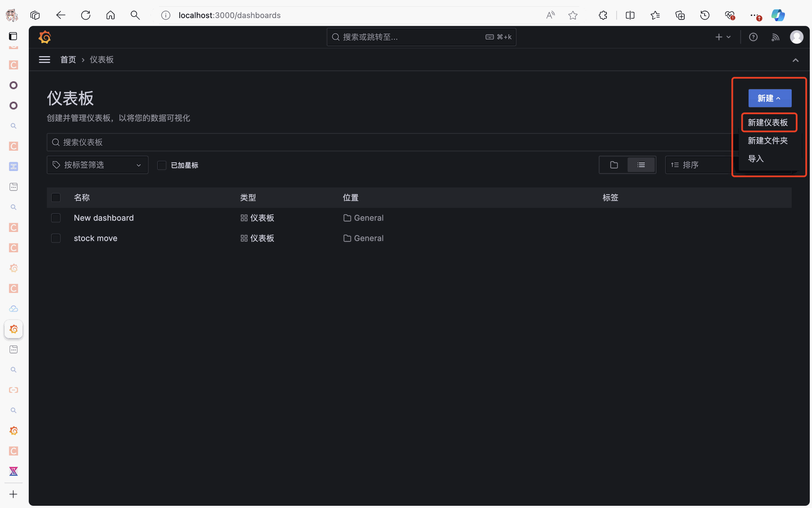Check the select-all header checkbox
This screenshot has height=508, width=812.
pos(56,198)
